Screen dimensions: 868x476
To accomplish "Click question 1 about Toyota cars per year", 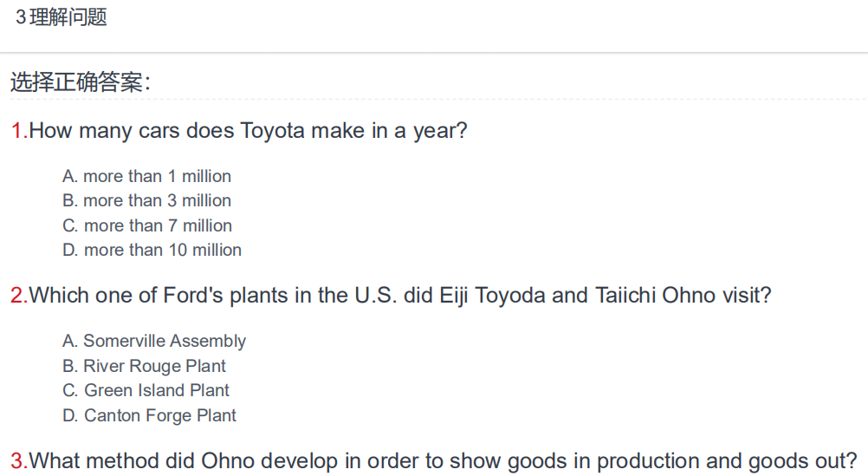I will pyautogui.click(x=239, y=131).
